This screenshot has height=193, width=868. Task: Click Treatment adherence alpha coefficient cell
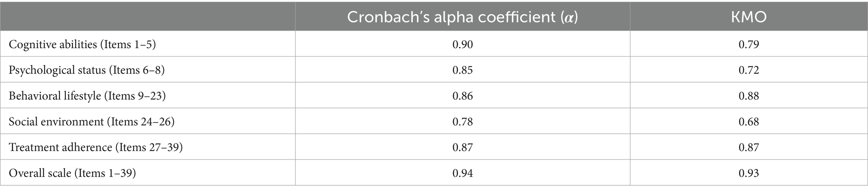462,148
